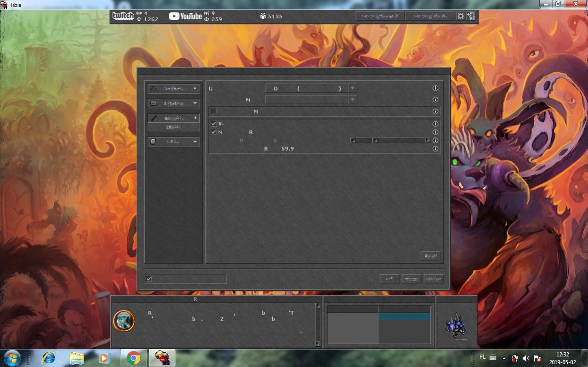Expand the first sidebar category with controls icon
This screenshot has height=367, width=588.
[x=173, y=89]
